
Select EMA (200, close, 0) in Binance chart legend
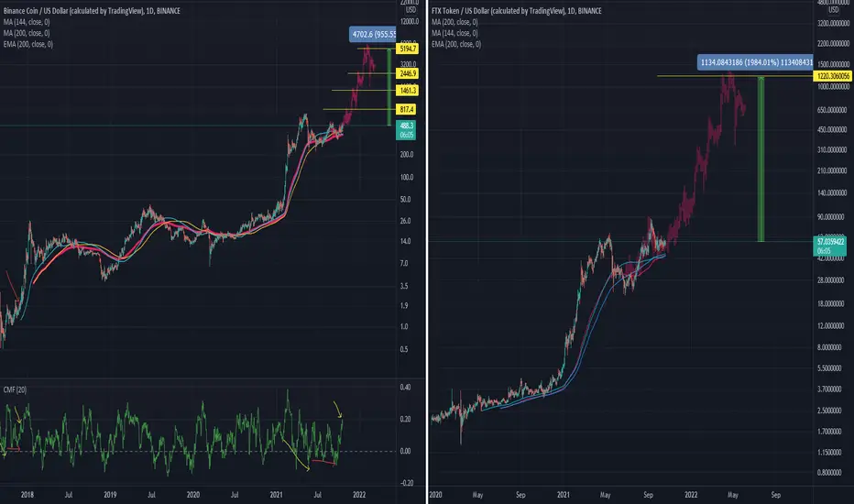coord(27,44)
